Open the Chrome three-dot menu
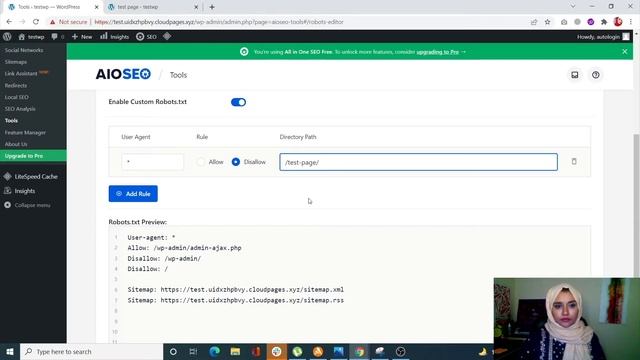This screenshot has width=640, height=360. pyautogui.click(x=631, y=22)
